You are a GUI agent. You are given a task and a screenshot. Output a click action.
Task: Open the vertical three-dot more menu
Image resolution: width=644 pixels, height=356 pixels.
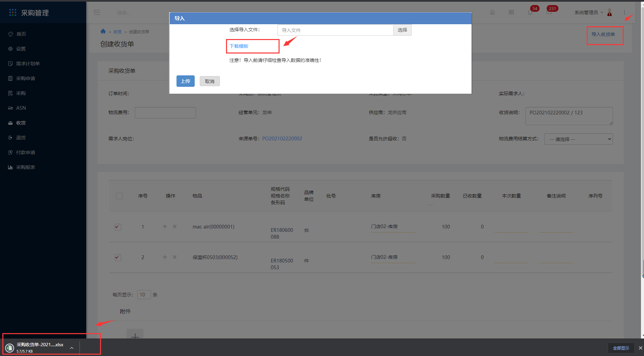624,12
